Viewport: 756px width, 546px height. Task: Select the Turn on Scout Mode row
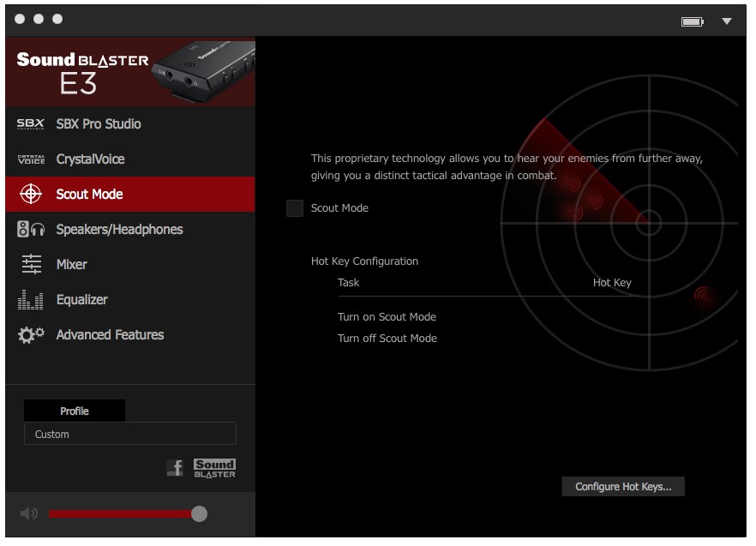[x=387, y=317]
